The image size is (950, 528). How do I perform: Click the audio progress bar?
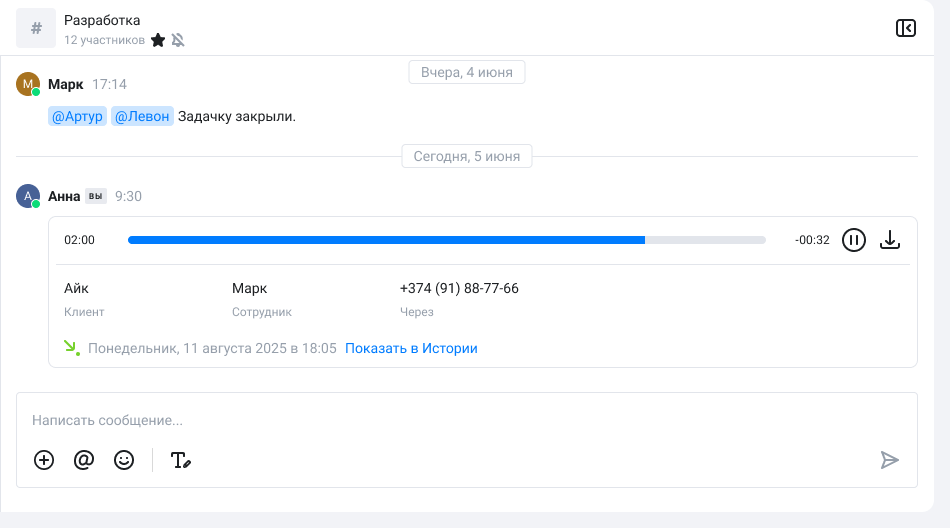click(446, 240)
